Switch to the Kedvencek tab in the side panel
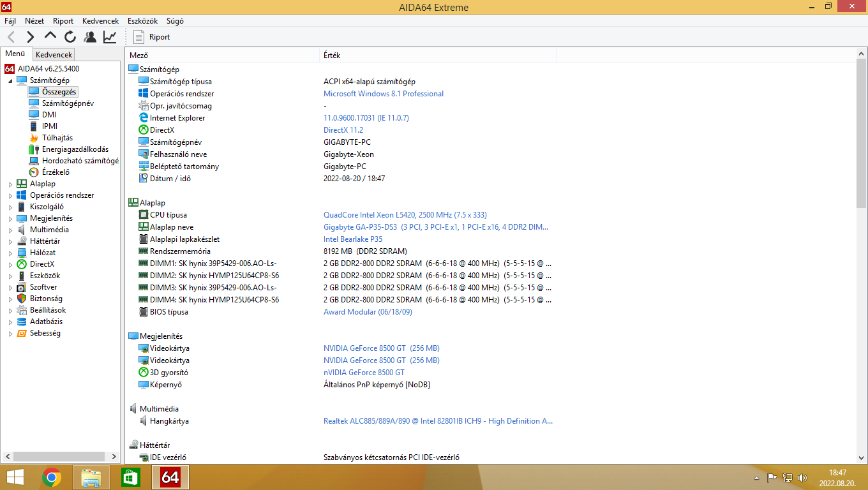This screenshot has width=868, height=490. click(x=54, y=55)
